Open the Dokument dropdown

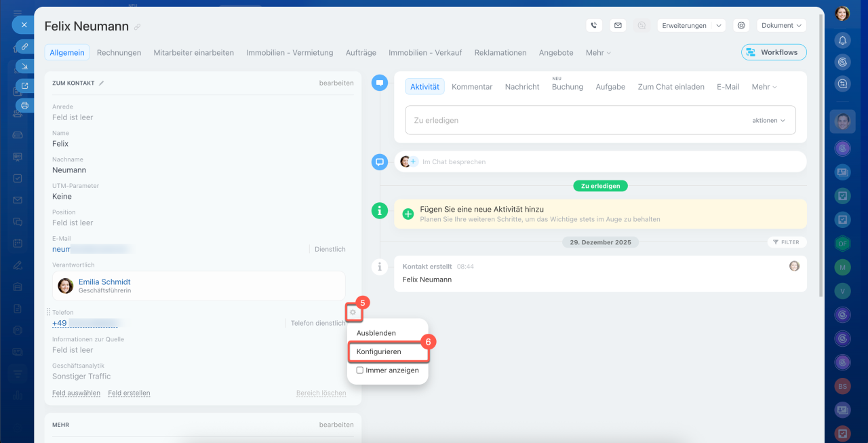coord(781,25)
